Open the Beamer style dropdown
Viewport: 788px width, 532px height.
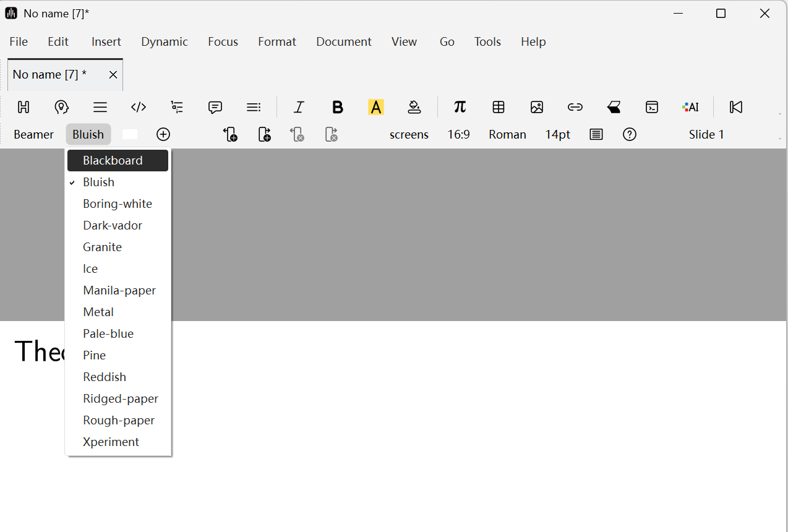click(x=33, y=134)
